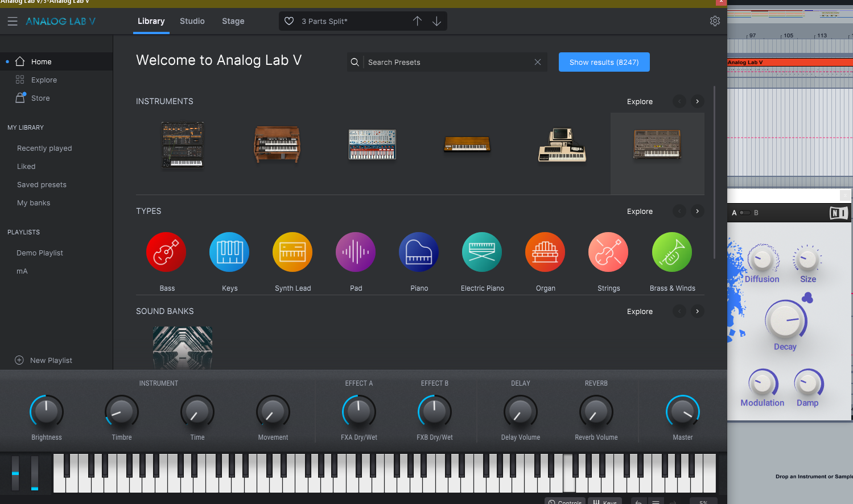Open settings gear in Analog Lab

coord(715,21)
